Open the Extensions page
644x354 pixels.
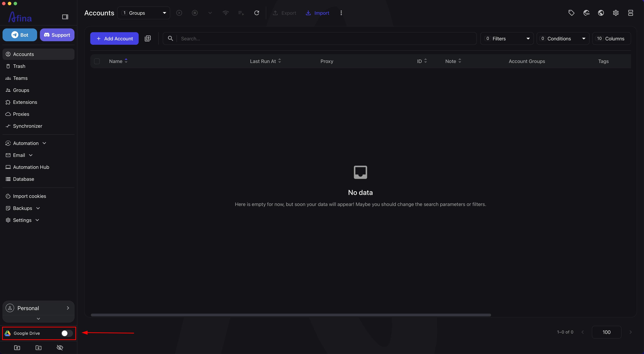coord(38,102)
